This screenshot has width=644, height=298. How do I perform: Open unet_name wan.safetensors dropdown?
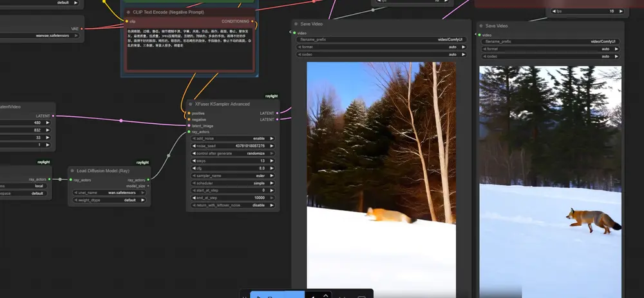click(x=109, y=192)
